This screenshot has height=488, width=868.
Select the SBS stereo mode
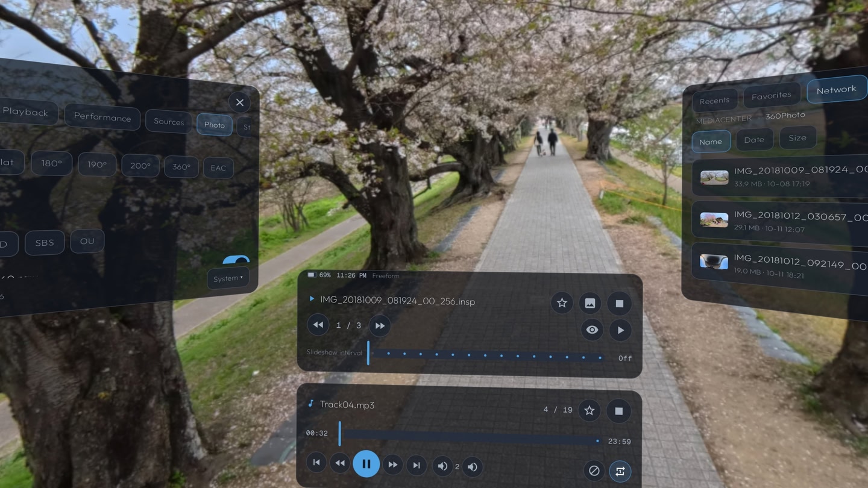(x=45, y=243)
